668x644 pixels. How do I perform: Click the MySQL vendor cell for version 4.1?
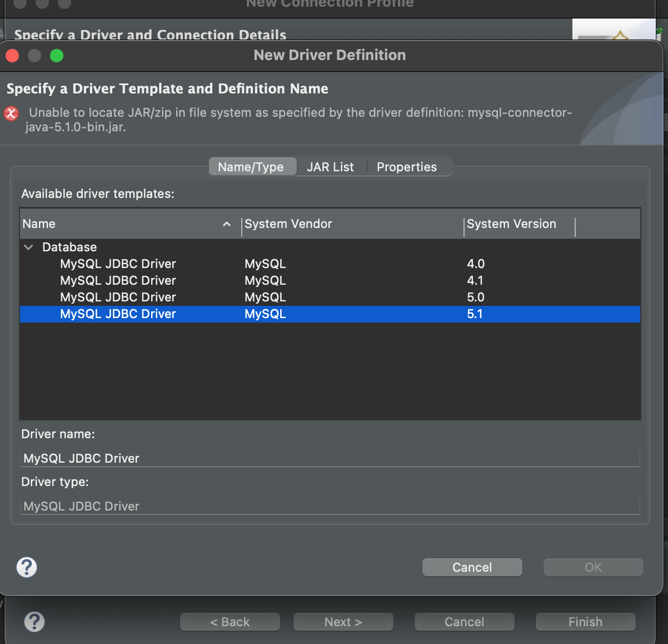click(x=265, y=280)
